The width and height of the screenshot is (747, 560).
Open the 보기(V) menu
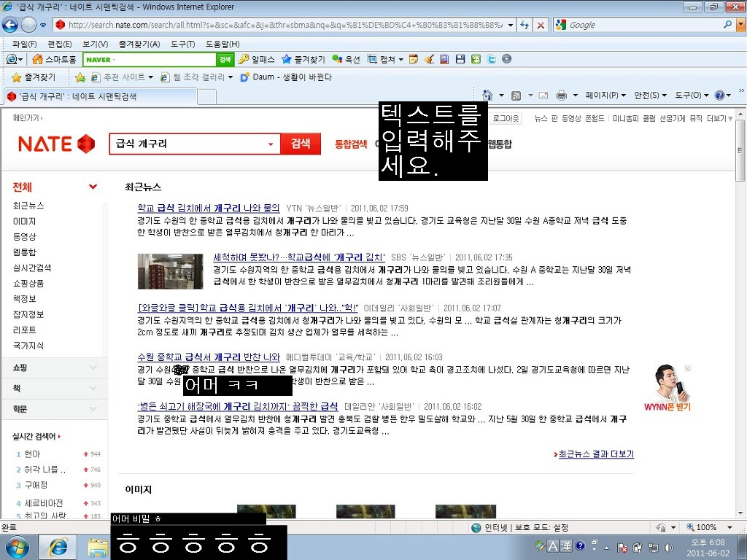pos(96,44)
